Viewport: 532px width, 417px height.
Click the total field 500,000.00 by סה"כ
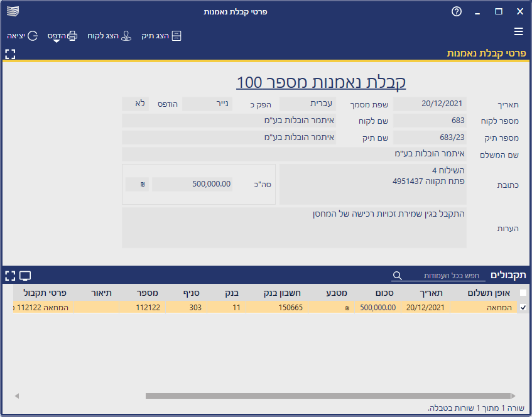(x=192, y=184)
